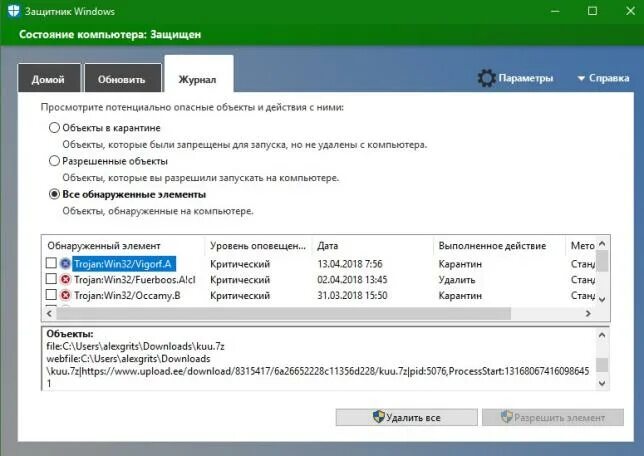The height and width of the screenshot is (456, 644).
Task: Click the date 02.04.2018 13:45
Action: point(352,280)
